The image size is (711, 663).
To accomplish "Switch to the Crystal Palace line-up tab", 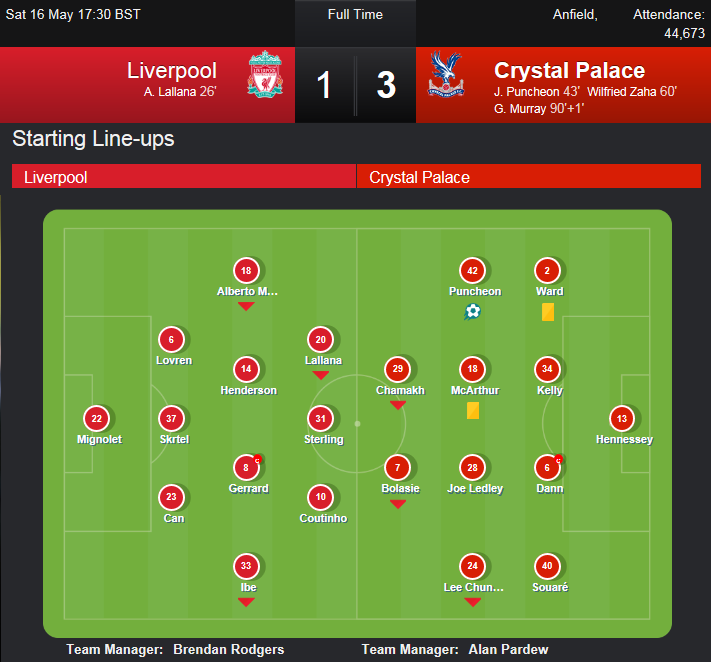I will [x=529, y=176].
